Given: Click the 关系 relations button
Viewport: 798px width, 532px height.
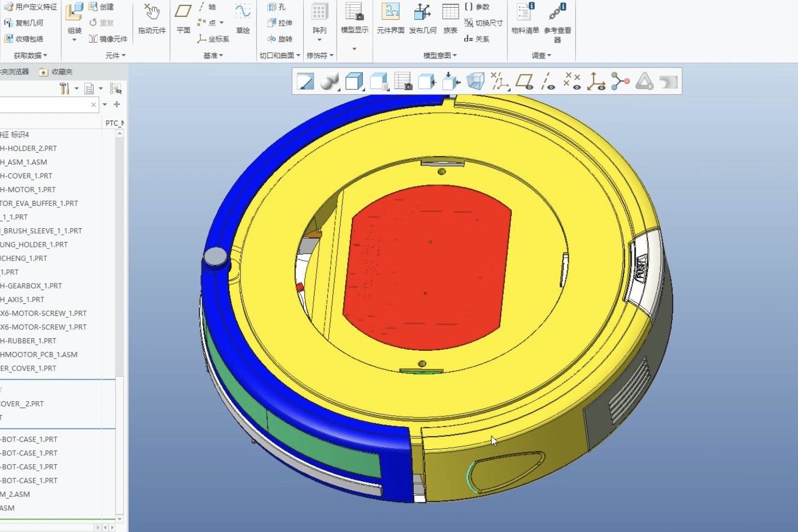Looking at the screenshot, I should [477, 39].
